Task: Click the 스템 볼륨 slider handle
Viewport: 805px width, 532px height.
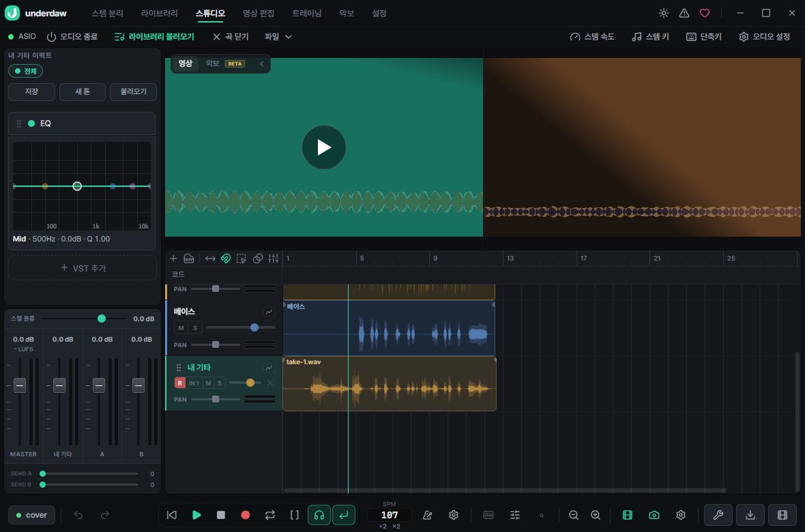Action: click(x=102, y=319)
